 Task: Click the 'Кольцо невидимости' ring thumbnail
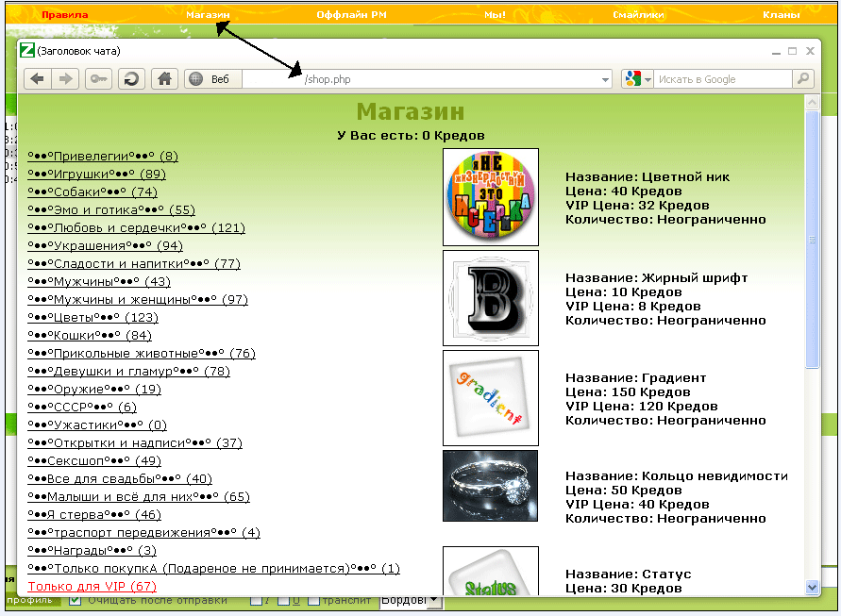tap(490, 486)
